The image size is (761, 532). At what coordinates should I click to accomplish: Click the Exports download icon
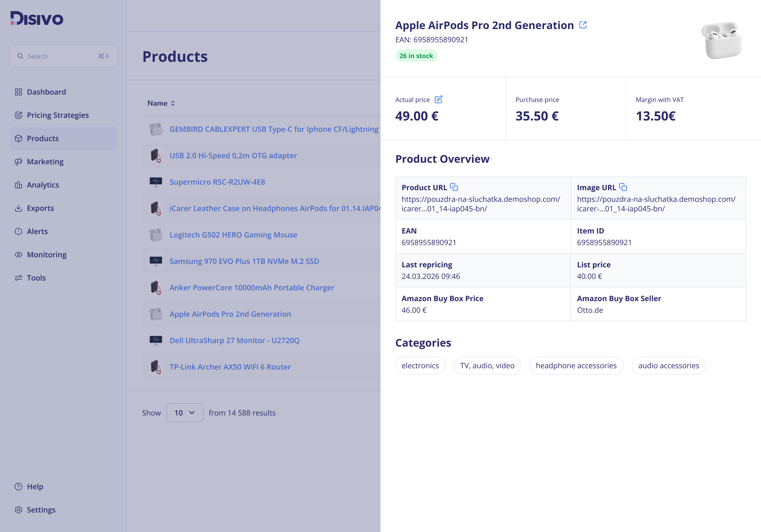18,208
